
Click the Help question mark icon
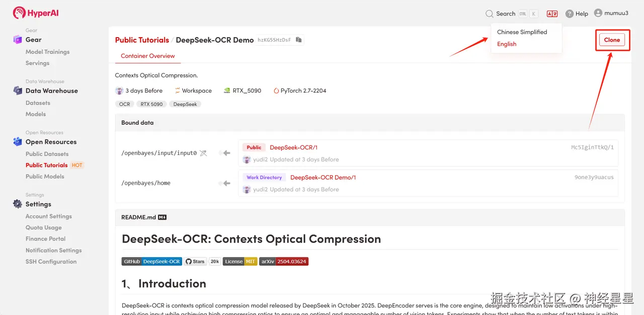[569, 14]
